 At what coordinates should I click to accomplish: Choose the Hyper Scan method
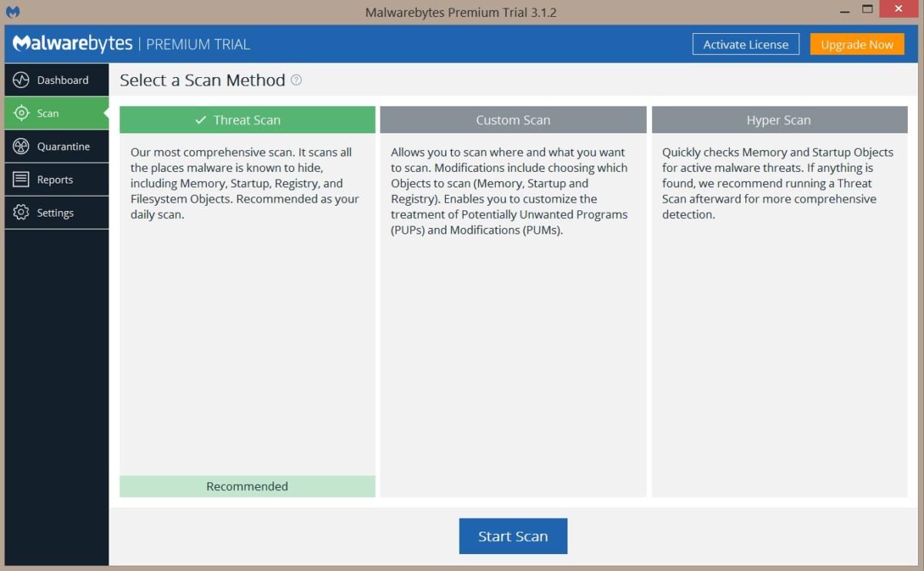(x=778, y=119)
